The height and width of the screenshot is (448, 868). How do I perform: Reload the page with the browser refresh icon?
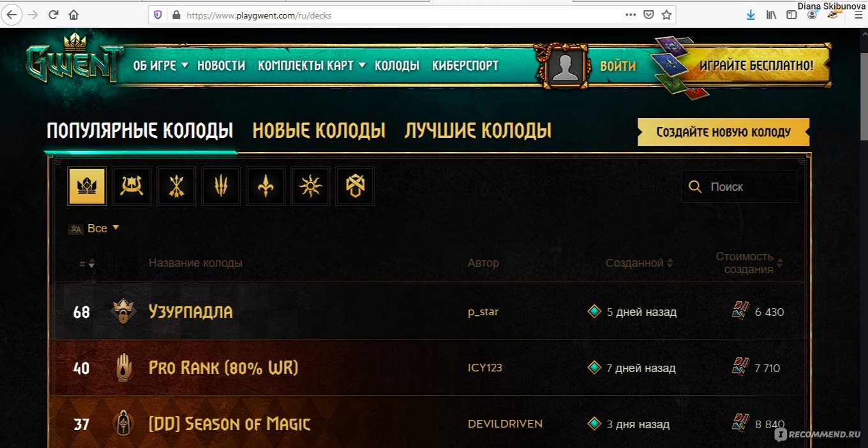tap(54, 14)
